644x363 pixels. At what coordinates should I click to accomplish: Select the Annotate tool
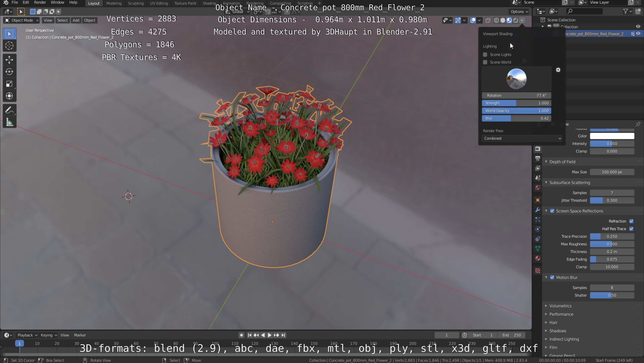[x=9, y=110]
